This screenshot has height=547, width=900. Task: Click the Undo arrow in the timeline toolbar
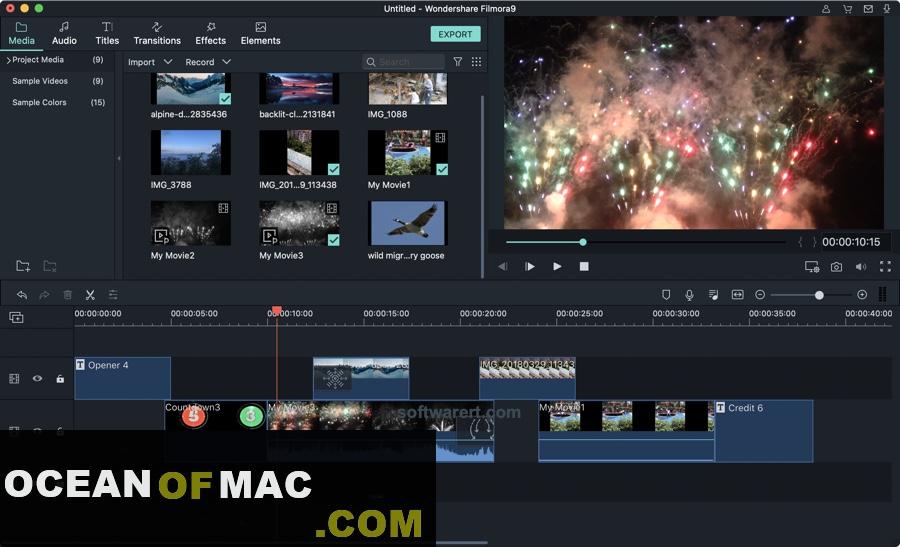(22, 294)
